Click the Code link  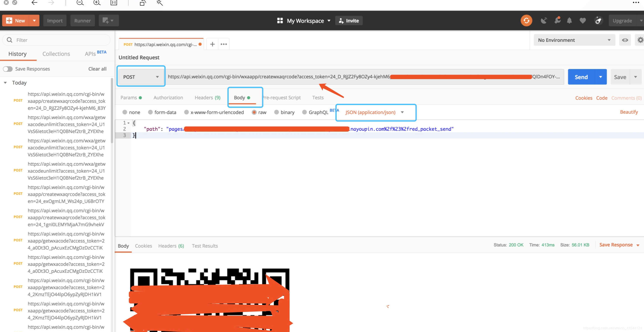pyautogui.click(x=601, y=98)
